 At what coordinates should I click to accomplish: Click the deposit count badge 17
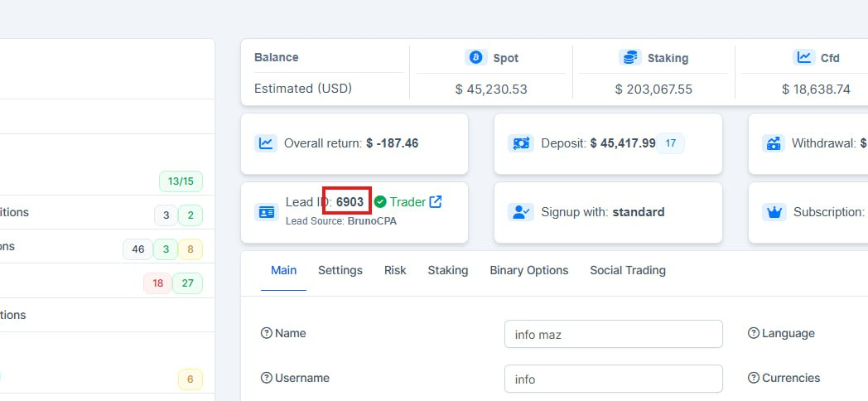point(670,143)
